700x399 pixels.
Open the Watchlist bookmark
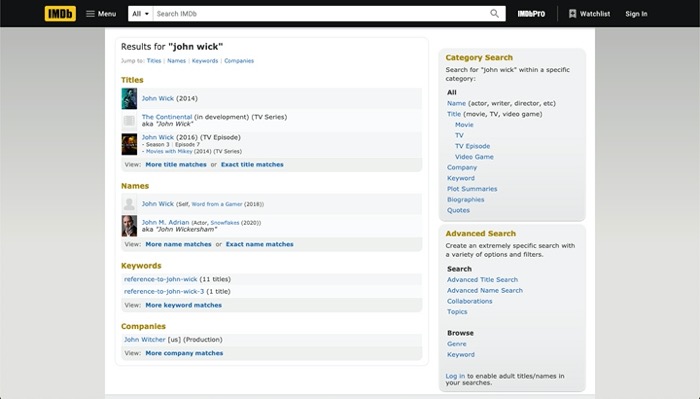tap(589, 14)
